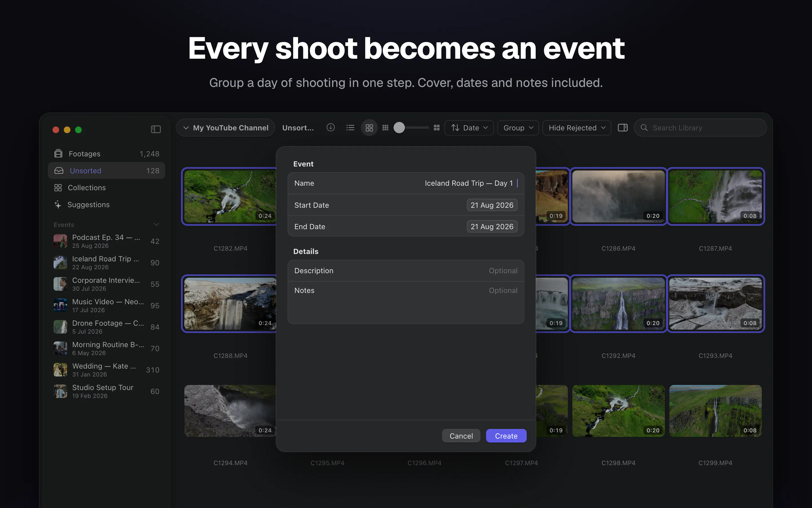Click the search magnifier icon
This screenshot has height=508, width=812.
point(644,128)
